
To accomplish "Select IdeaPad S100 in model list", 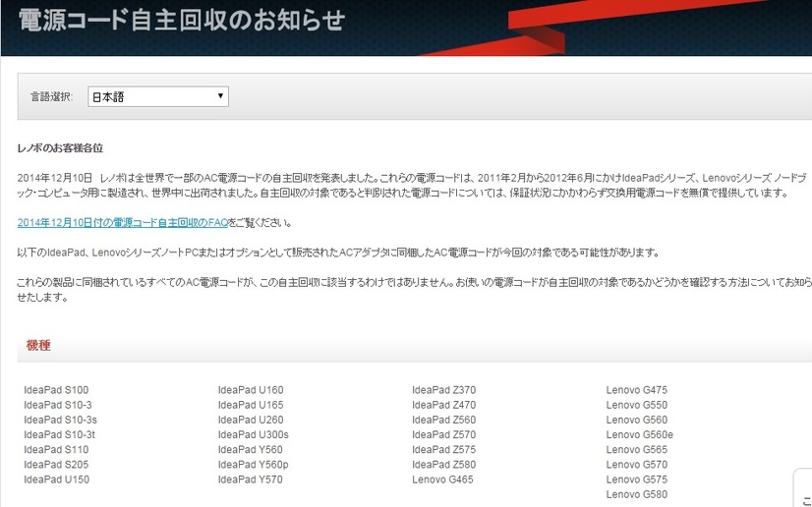I will coord(56,390).
